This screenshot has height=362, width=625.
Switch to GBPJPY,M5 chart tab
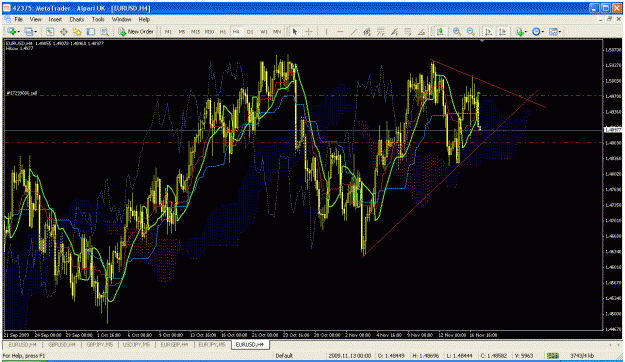100,344
